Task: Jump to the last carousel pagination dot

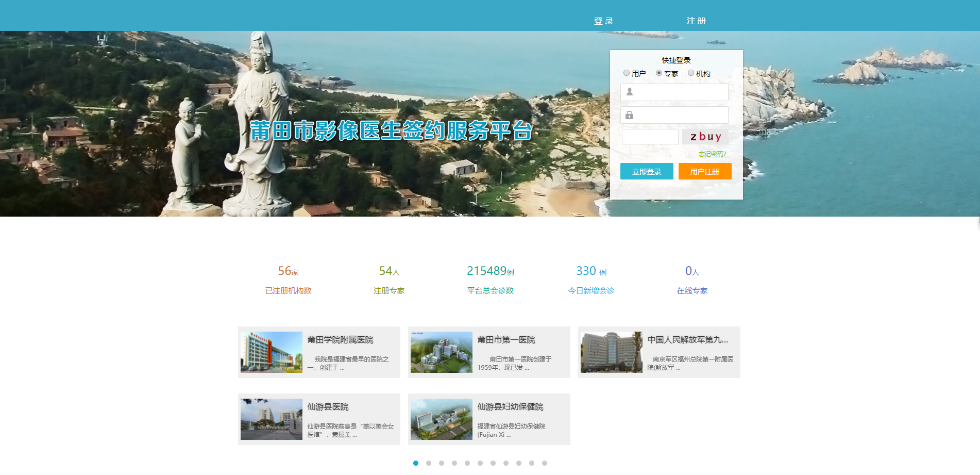Action: tap(545, 463)
